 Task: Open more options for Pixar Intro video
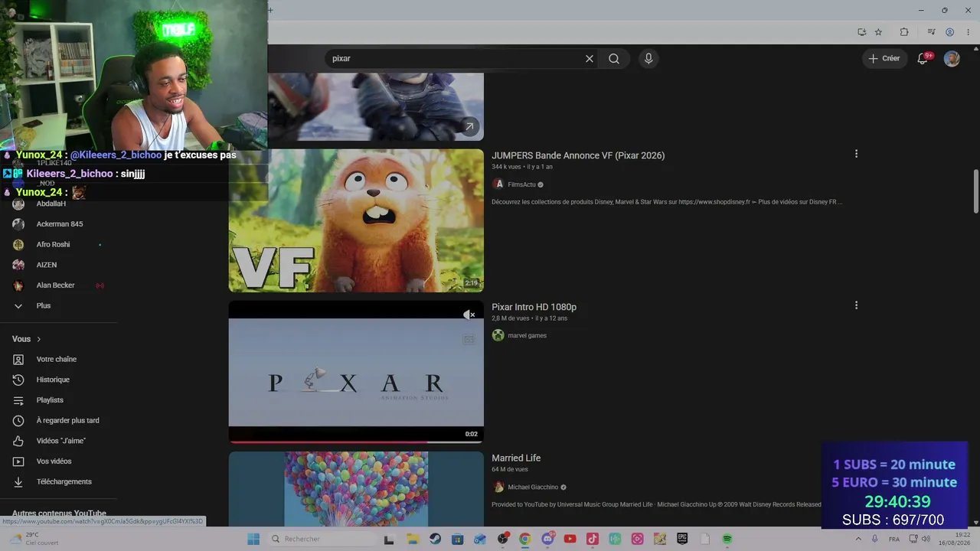856,305
